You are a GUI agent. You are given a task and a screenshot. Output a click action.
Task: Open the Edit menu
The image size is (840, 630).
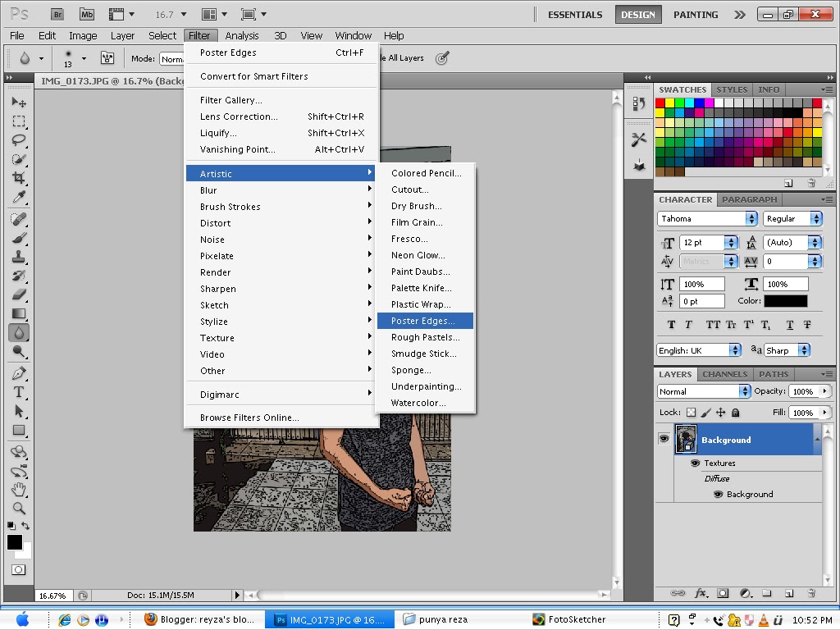pos(47,35)
